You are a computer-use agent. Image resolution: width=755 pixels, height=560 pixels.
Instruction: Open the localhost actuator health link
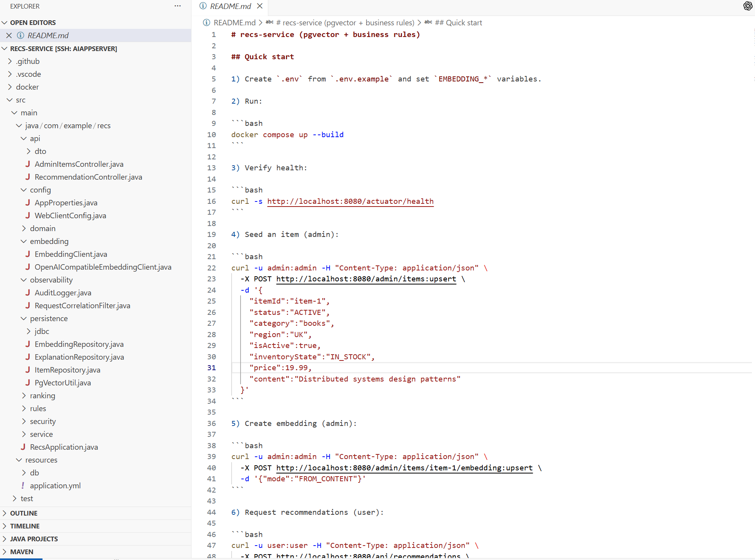(x=350, y=201)
